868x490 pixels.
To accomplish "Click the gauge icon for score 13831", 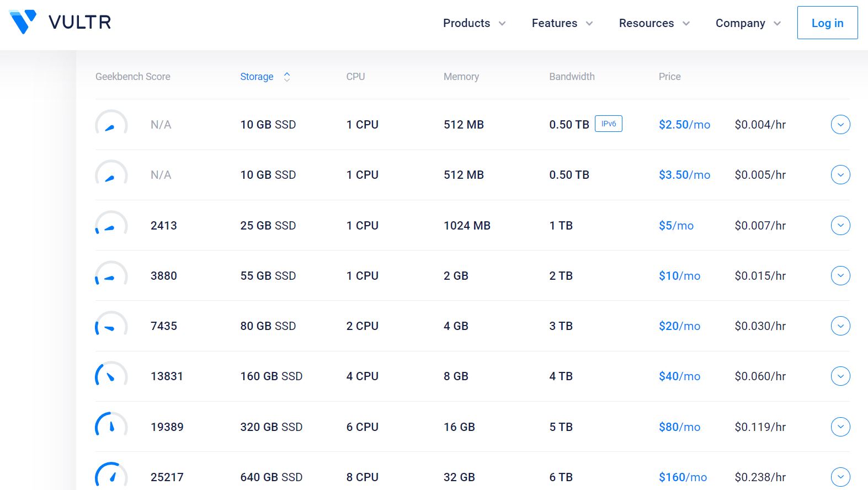I will pos(111,376).
